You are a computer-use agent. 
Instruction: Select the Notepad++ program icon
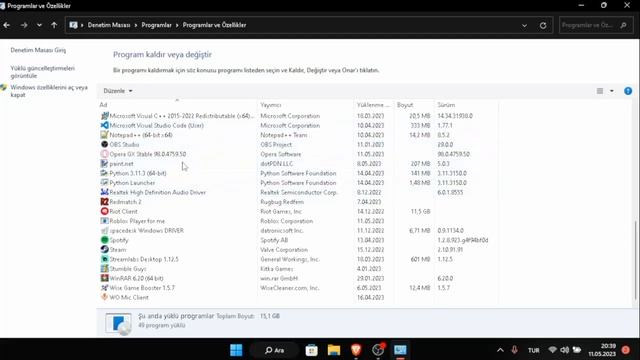click(104, 135)
